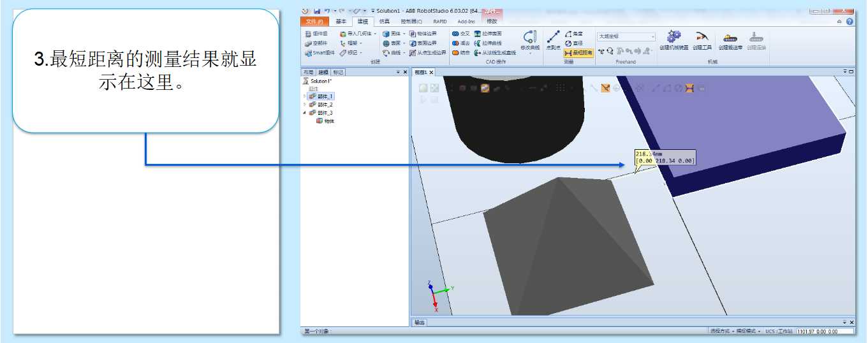The image size is (868, 343).
Task: Switch to the 控制器 ribbon tab
Action: tap(411, 22)
